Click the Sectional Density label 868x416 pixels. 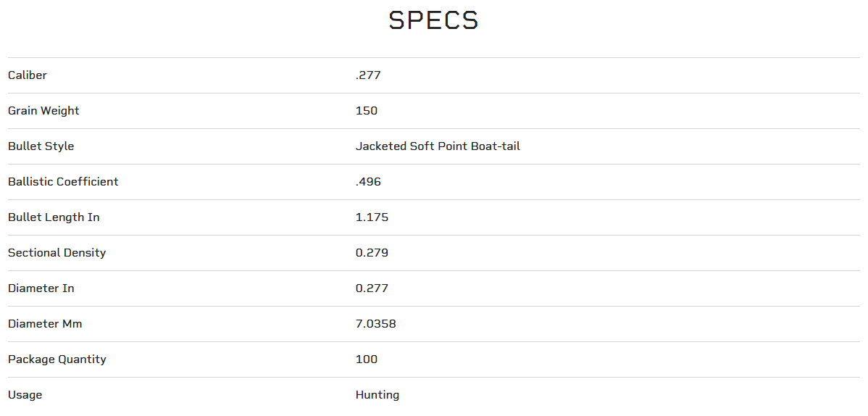point(57,253)
